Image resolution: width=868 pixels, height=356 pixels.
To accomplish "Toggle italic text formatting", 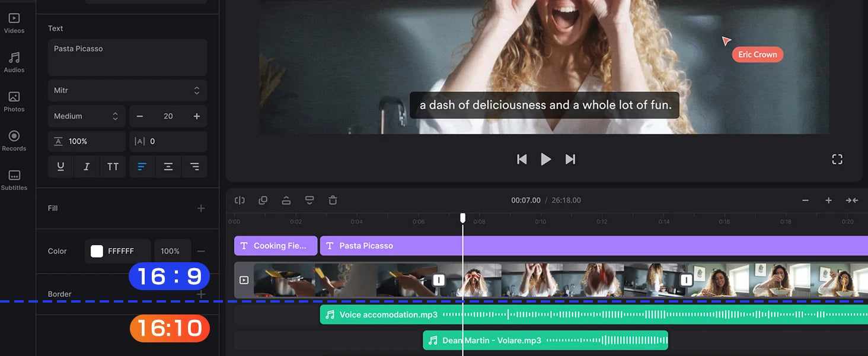I will tap(87, 167).
